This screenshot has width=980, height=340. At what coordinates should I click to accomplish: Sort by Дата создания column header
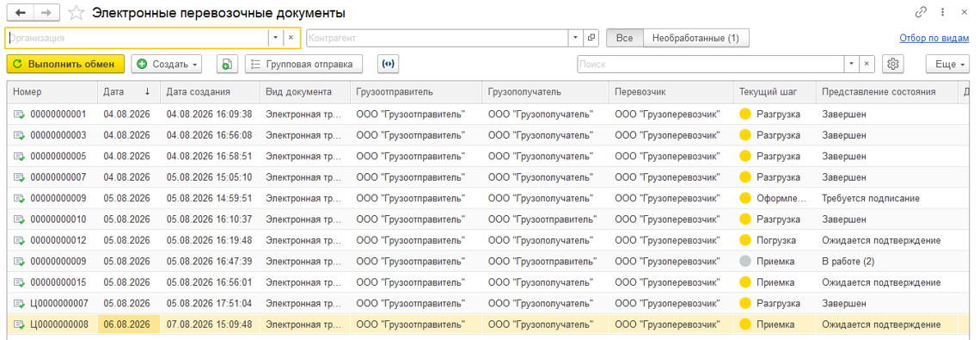(x=210, y=91)
